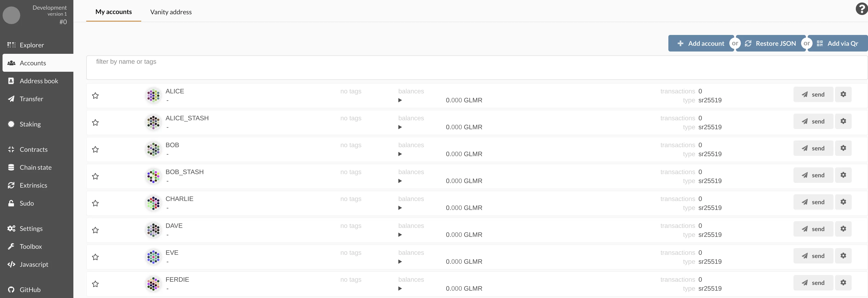
Task: Toggle favorite star for CHARLIE
Action: (x=95, y=203)
